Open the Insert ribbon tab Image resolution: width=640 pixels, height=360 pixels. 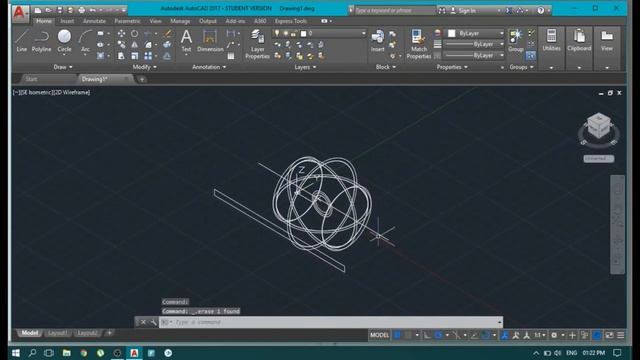[x=67, y=21]
